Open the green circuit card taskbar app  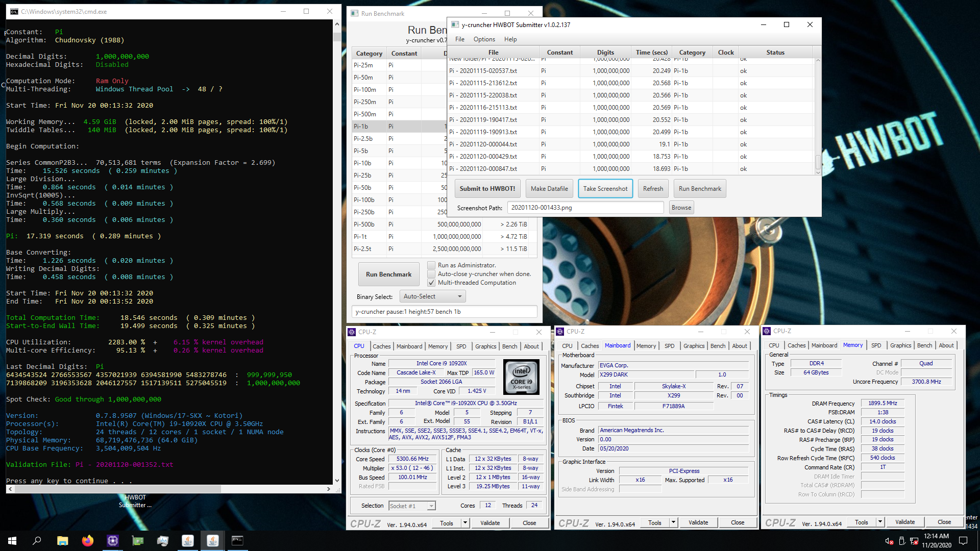(137, 541)
